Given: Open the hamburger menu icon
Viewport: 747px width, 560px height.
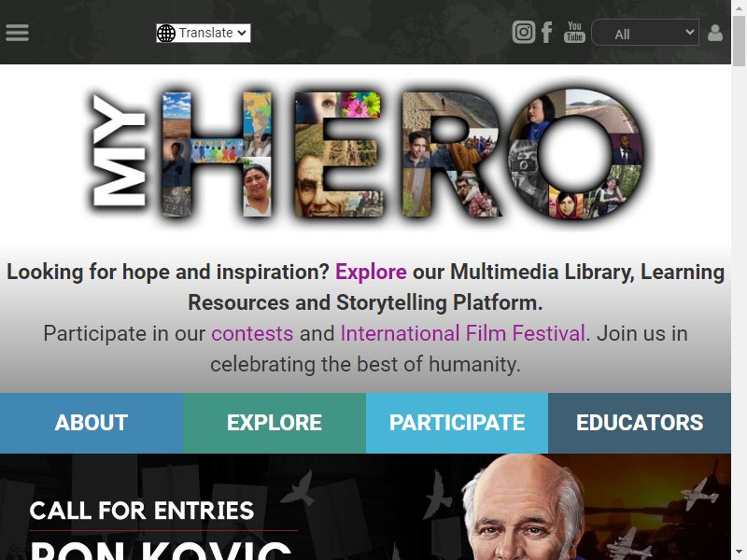Looking at the screenshot, I should [x=17, y=33].
